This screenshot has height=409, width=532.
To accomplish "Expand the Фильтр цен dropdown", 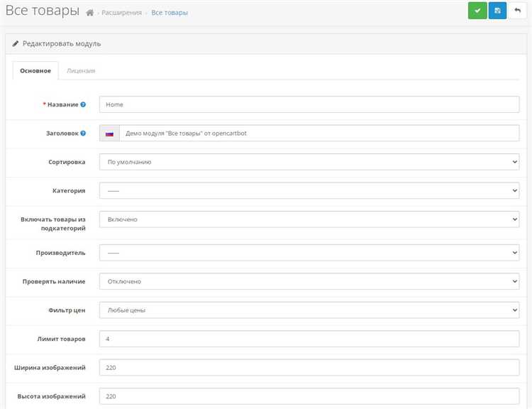I will [309, 310].
